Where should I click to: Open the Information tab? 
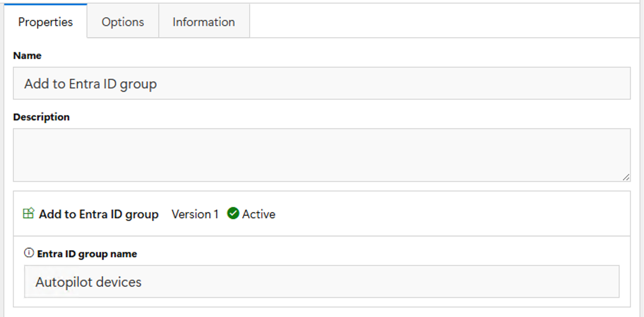pyautogui.click(x=204, y=22)
